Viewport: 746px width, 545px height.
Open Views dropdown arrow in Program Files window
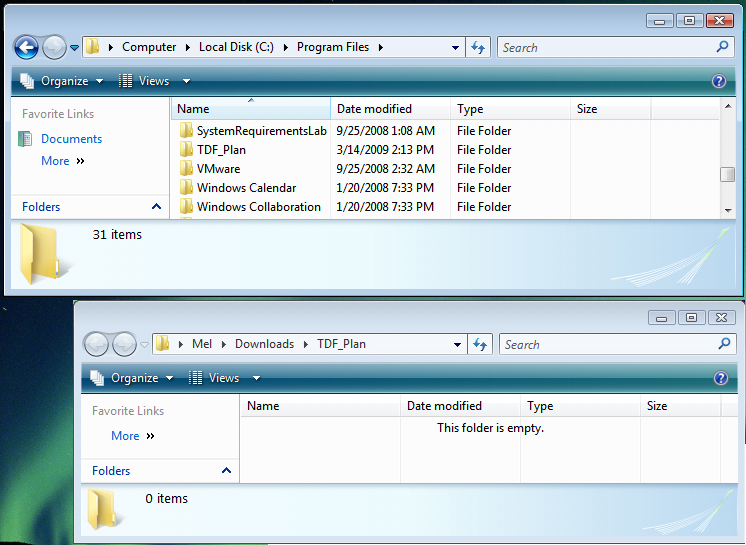coord(186,81)
